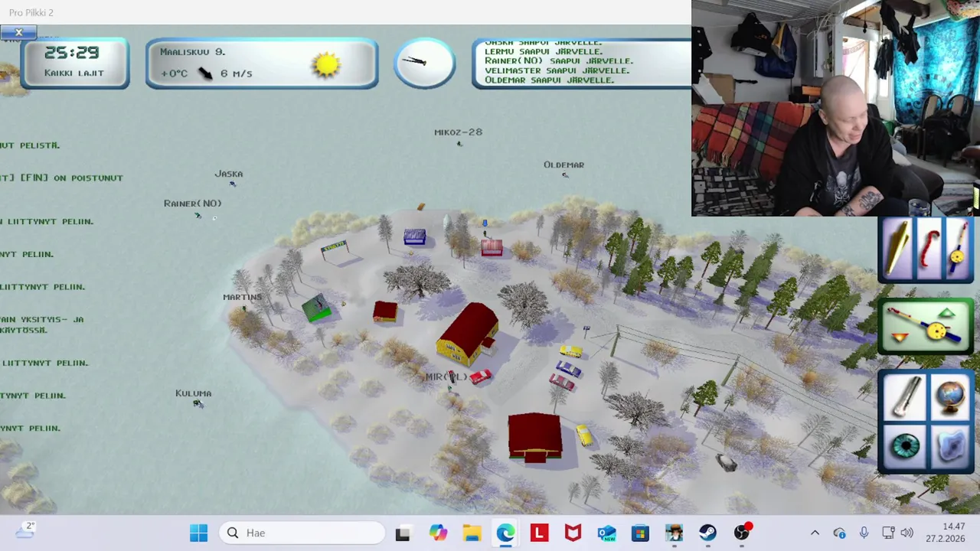Screen dimensions: 980x551
Task: Click the black wind direction arrow
Action: 205,73
